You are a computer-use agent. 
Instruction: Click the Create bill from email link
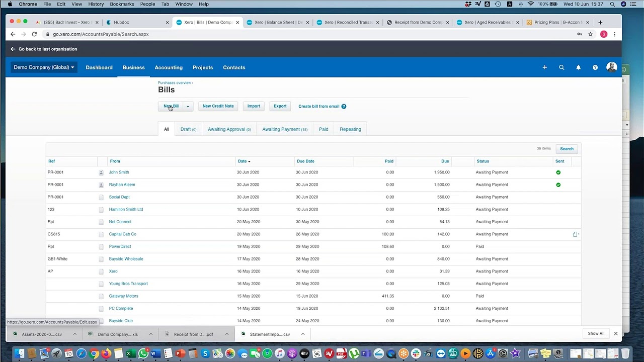(319, 107)
